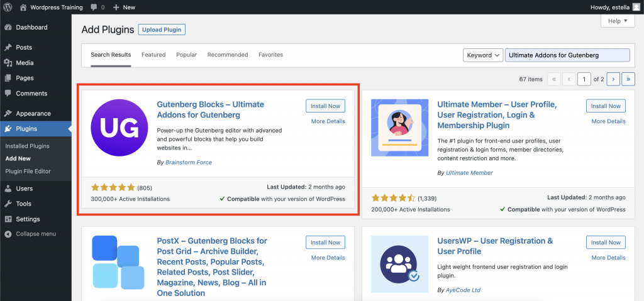The width and height of the screenshot is (644, 301).
Task: Open the comments bubble icon in admin bar
Action: [94, 8]
